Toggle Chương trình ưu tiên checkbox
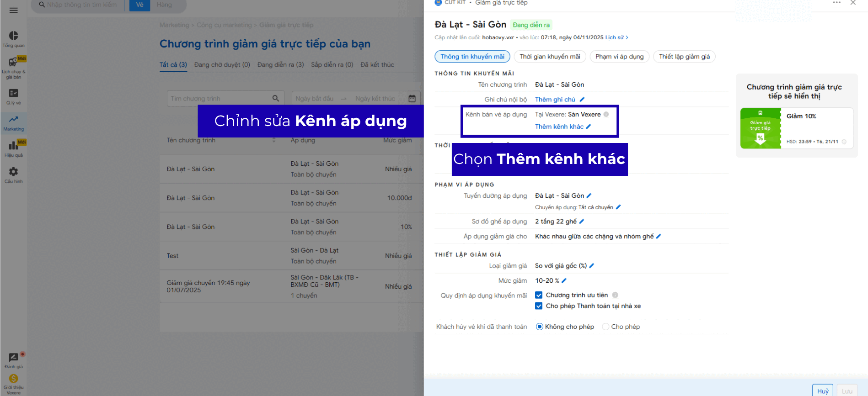The width and height of the screenshot is (868, 396). pyautogui.click(x=539, y=295)
